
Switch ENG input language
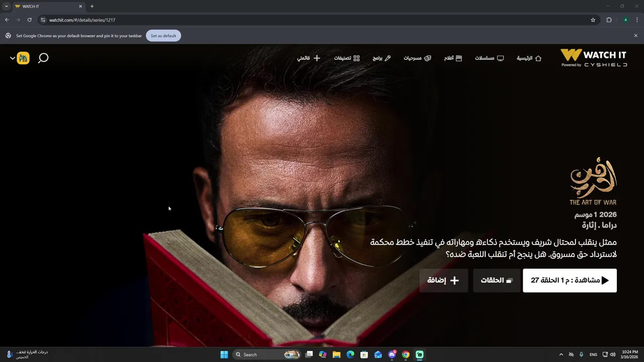(593, 354)
